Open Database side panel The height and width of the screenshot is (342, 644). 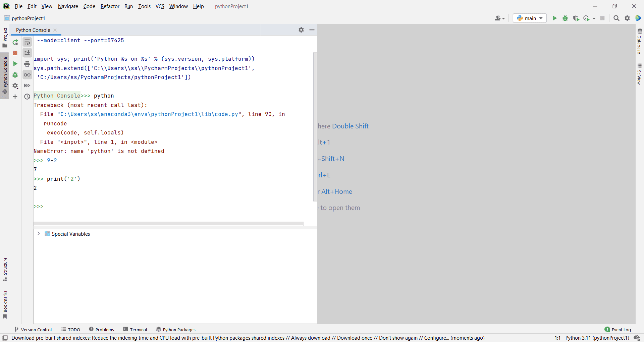click(640, 42)
